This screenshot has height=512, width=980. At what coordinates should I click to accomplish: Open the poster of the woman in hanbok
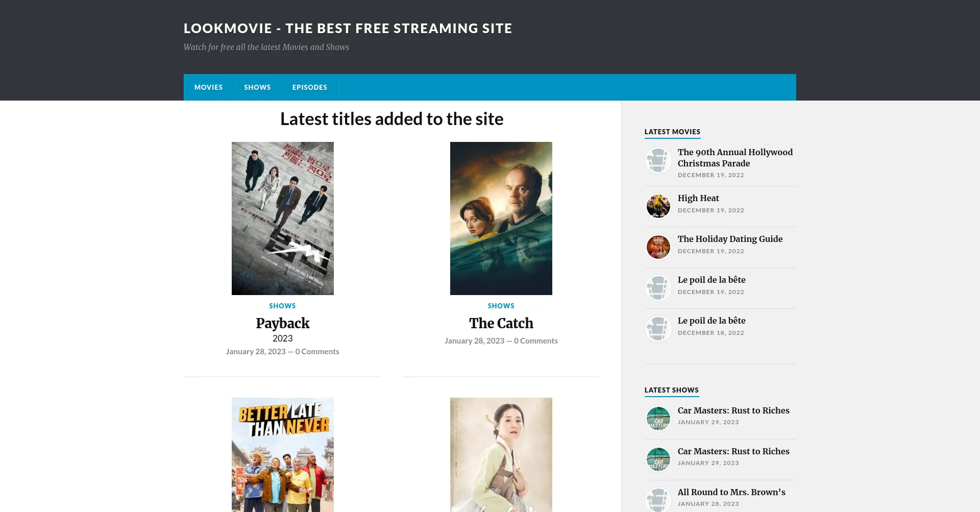[501, 455]
